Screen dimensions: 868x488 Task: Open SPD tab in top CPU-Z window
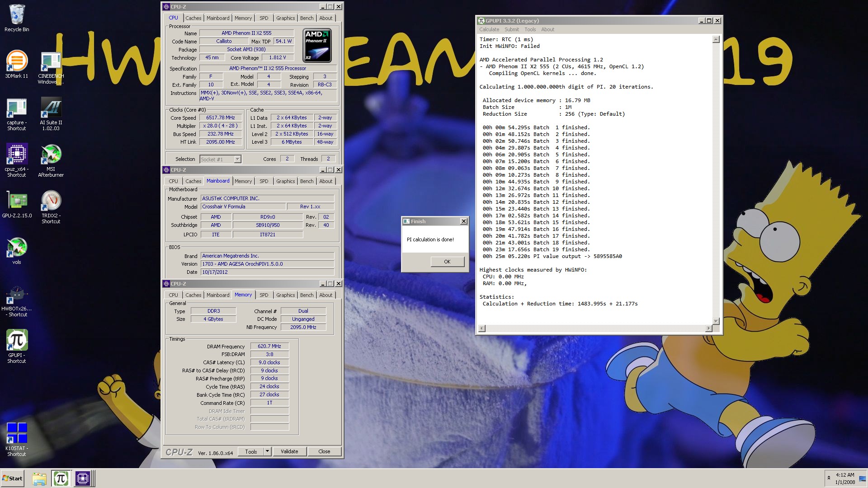(x=264, y=18)
